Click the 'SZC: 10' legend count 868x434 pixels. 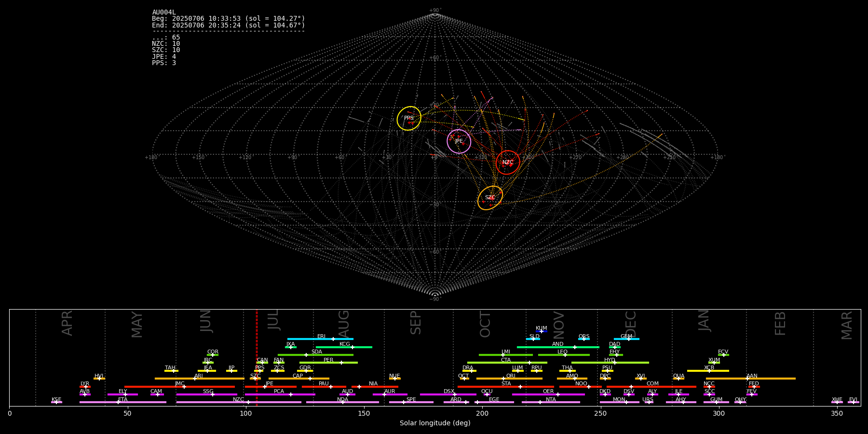[166, 50]
